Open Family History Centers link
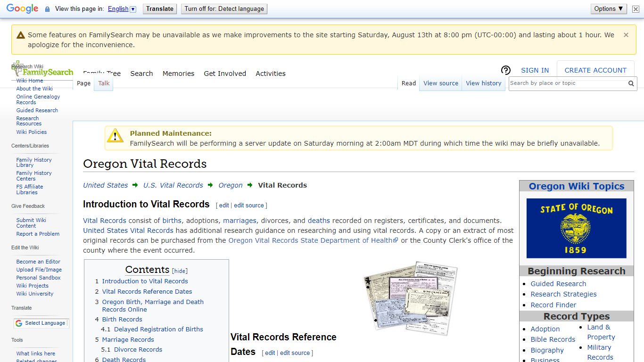Image resolution: width=644 pixels, height=362 pixels. (x=34, y=176)
